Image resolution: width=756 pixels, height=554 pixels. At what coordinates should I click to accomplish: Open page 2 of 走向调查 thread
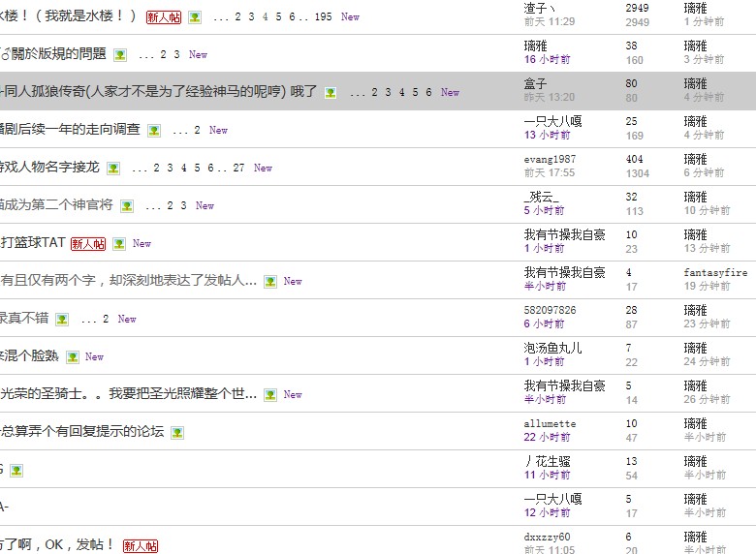[x=197, y=130]
